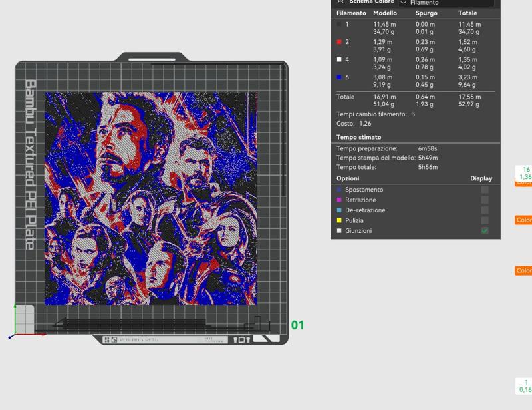Click the '3,91 g' model weight value

click(382, 49)
